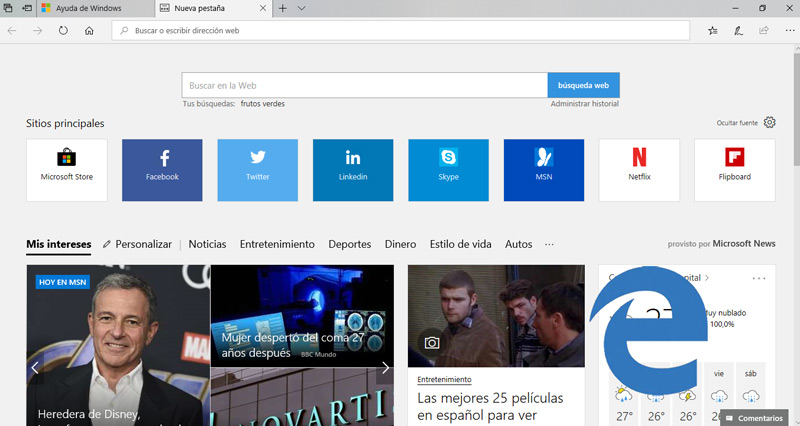The width and height of the screenshot is (800, 426).
Task: Switch to Ayuda de Windows tab
Action: (95, 8)
